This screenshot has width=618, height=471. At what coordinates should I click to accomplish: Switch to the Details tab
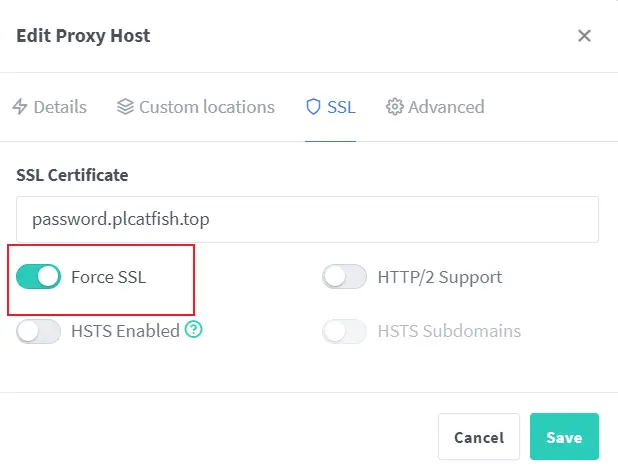pos(49,107)
